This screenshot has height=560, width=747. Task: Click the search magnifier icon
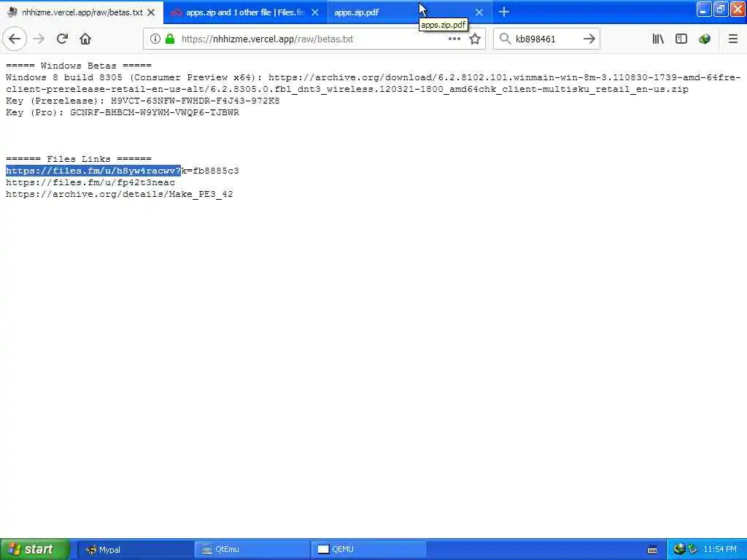pyautogui.click(x=505, y=39)
